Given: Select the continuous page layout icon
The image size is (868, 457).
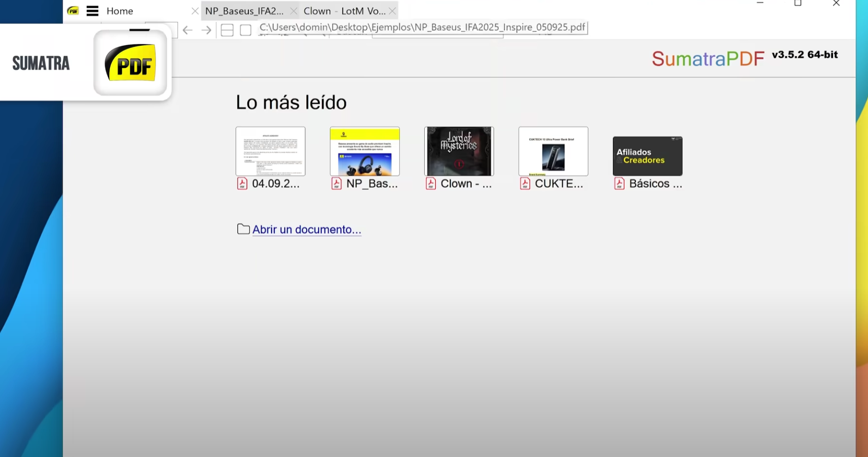Looking at the screenshot, I should pyautogui.click(x=227, y=30).
